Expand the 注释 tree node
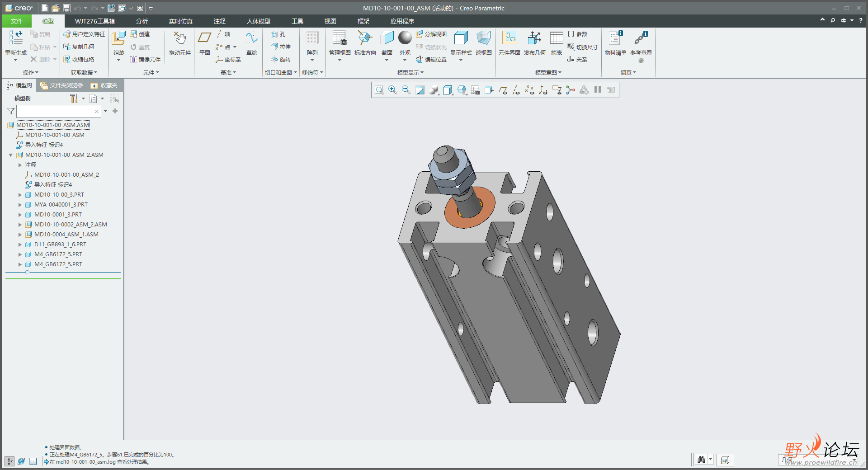 pos(20,165)
